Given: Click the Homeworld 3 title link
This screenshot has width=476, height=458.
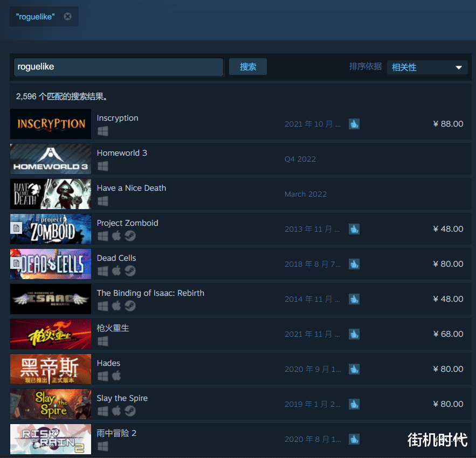Looking at the screenshot, I should pos(122,153).
